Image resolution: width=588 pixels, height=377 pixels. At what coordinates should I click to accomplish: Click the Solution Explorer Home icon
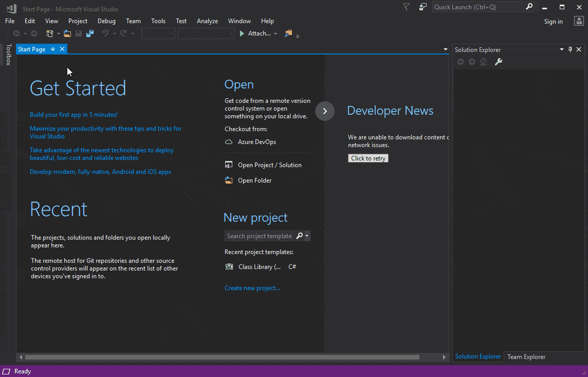point(483,62)
